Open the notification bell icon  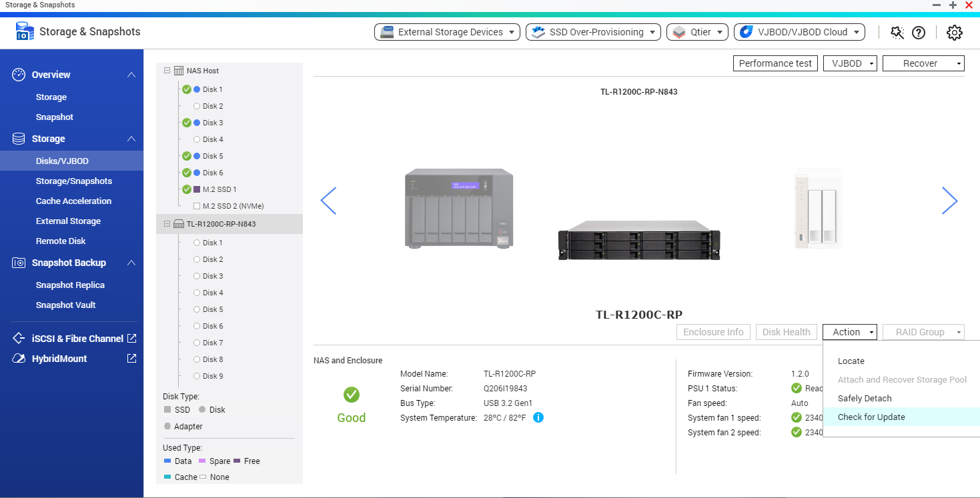pos(897,32)
